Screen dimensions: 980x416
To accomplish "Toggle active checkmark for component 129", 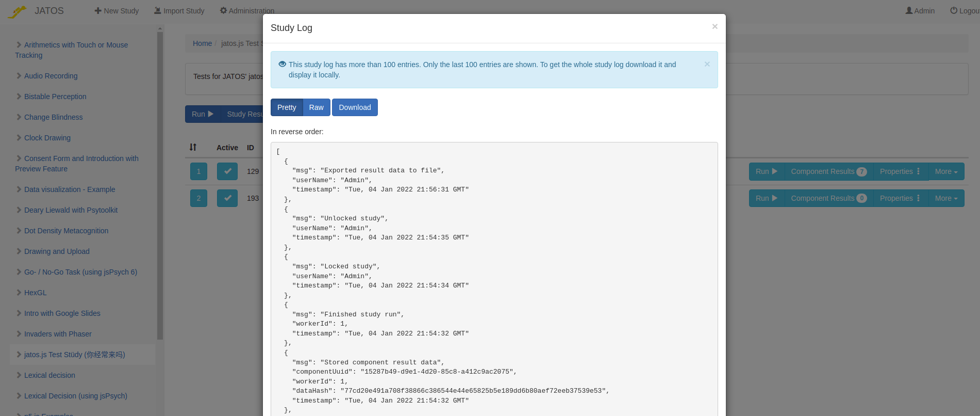I will (227, 171).
